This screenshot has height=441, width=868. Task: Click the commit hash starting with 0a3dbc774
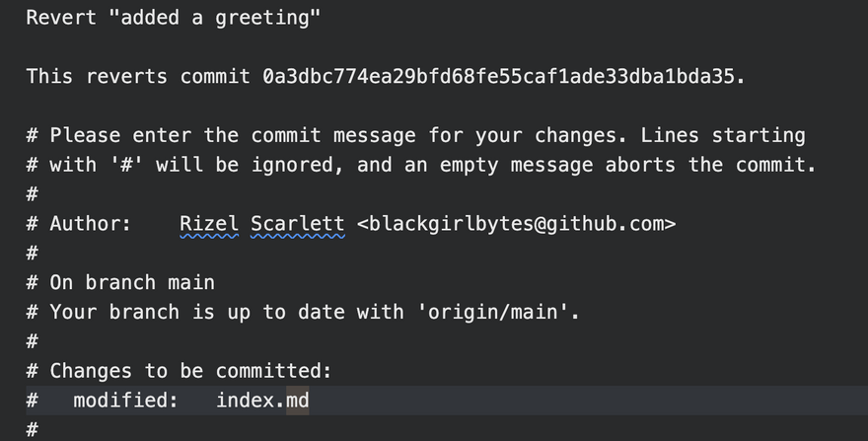[497, 76]
